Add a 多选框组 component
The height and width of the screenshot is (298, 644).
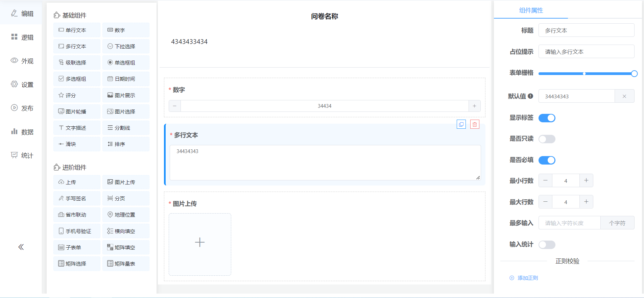coord(77,79)
